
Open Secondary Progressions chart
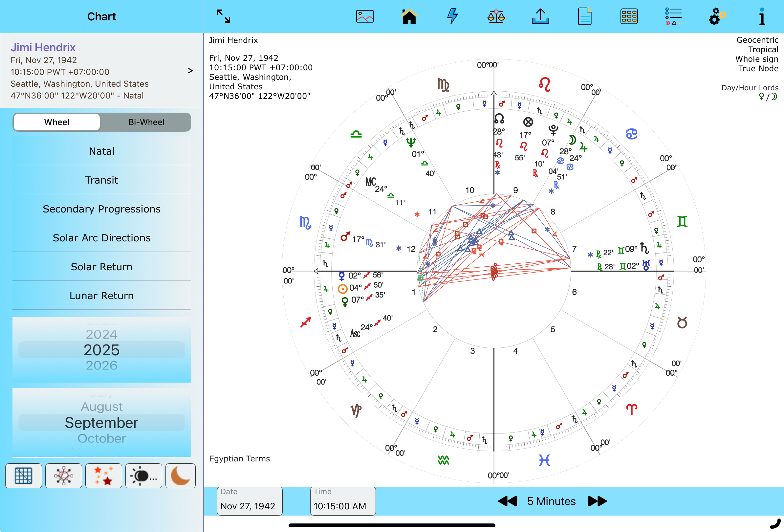pos(101,209)
